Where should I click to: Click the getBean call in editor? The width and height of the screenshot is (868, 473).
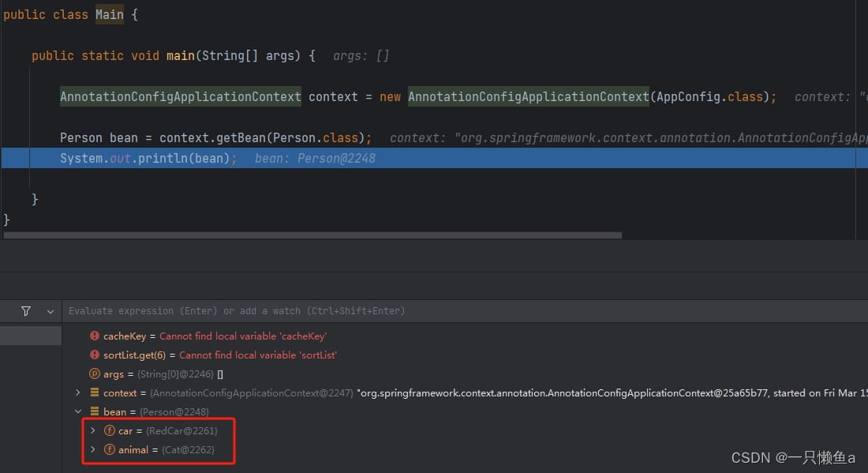pos(241,138)
